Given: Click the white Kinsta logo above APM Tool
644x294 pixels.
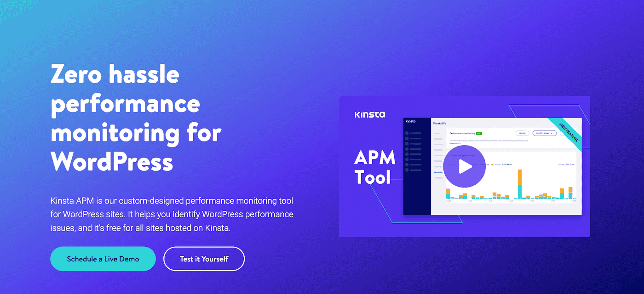Looking at the screenshot, I should [370, 114].
